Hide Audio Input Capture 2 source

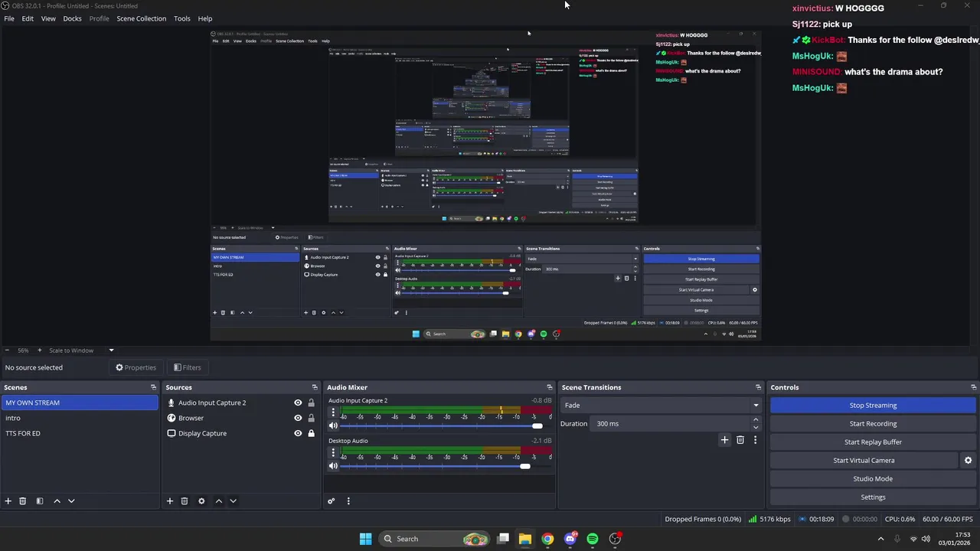click(x=298, y=403)
